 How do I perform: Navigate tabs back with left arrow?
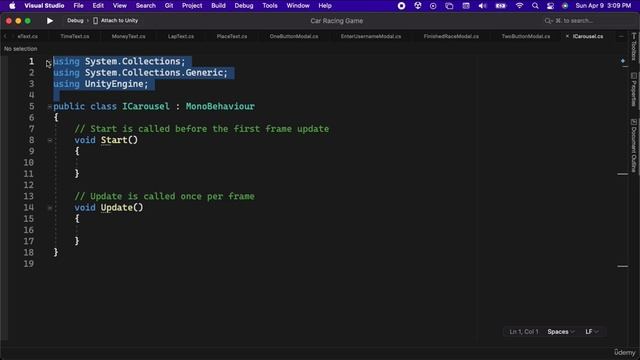click(x=5, y=36)
